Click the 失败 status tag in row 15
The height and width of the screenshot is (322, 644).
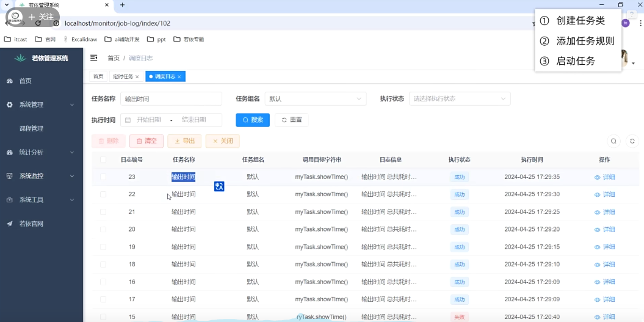[459, 317]
